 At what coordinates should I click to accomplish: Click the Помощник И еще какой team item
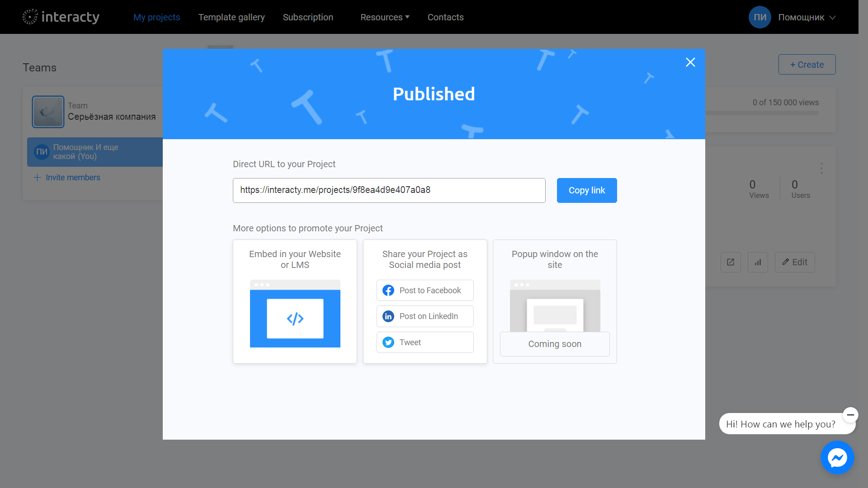tap(95, 151)
